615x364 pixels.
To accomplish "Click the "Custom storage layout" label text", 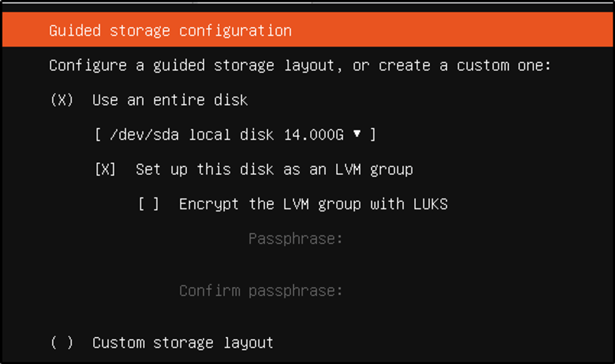I will 183,343.
